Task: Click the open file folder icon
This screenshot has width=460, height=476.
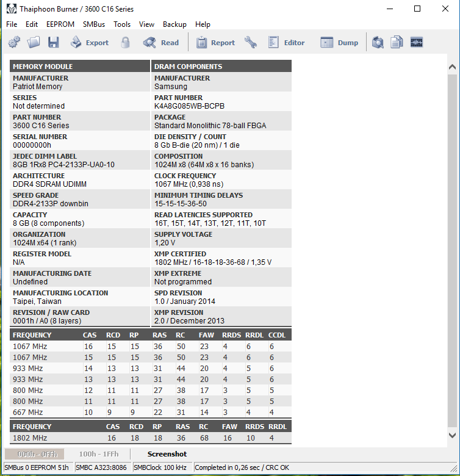Action: click(x=34, y=42)
